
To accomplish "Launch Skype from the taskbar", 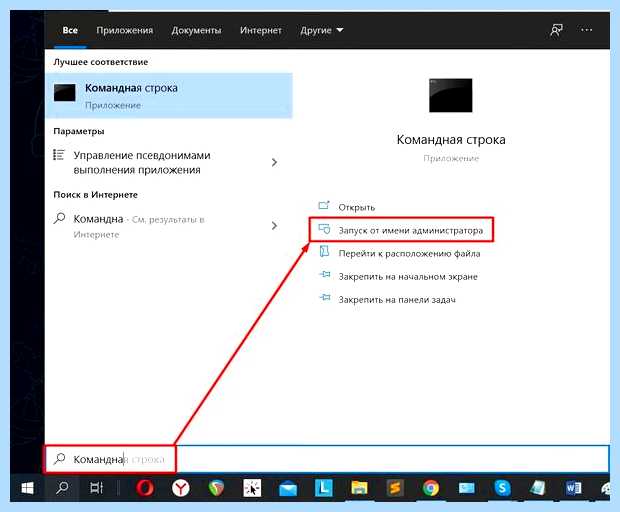I will coord(502,488).
